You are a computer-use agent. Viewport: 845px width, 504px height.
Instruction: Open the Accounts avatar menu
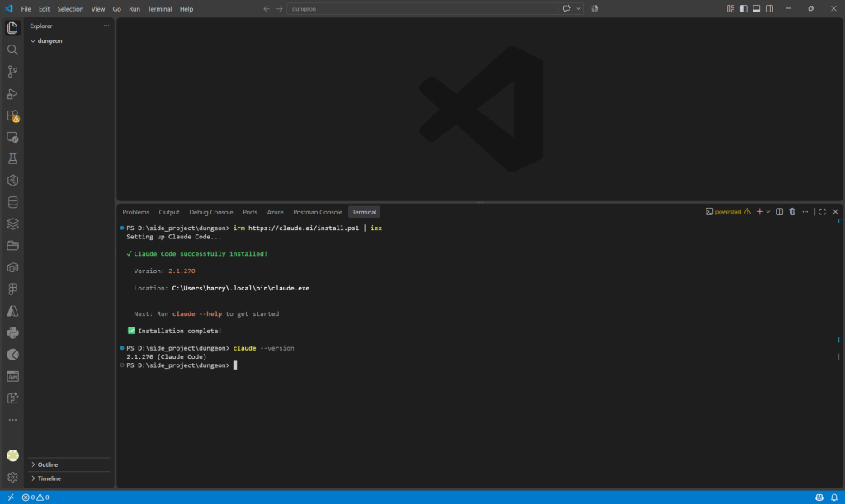click(12, 455)
